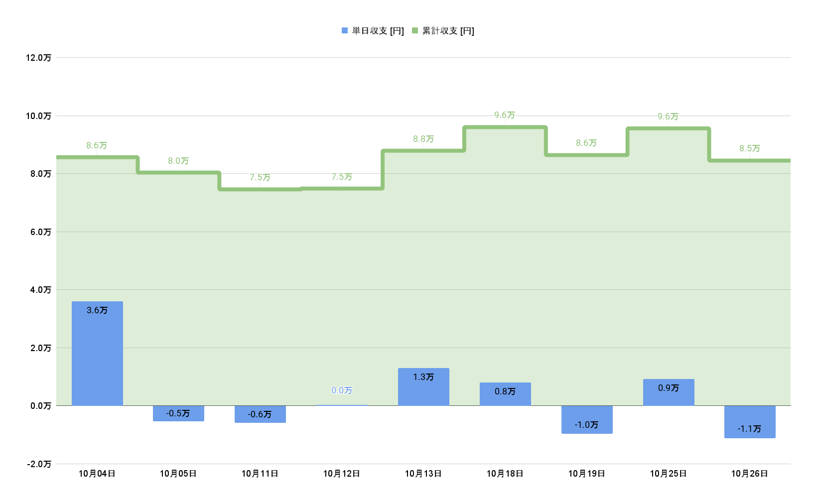Click the 0.9万 bar for 10月25日
This screenshot has height=504, width=816.
pos(669,392)
